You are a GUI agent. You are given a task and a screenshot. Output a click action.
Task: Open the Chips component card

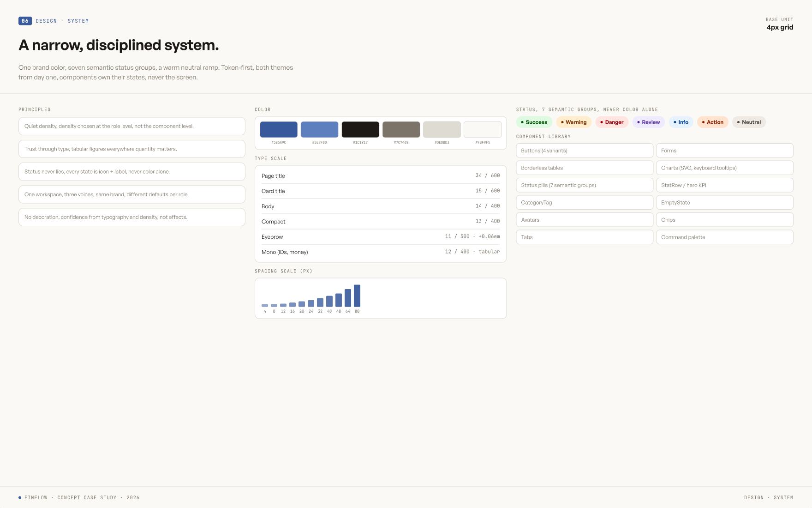tap(725, 220)
